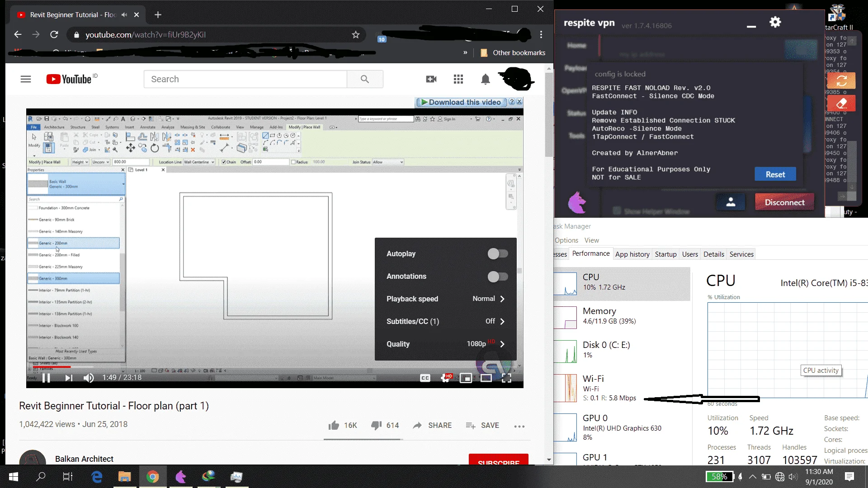Seek on the video progress bar

[275, 367]
